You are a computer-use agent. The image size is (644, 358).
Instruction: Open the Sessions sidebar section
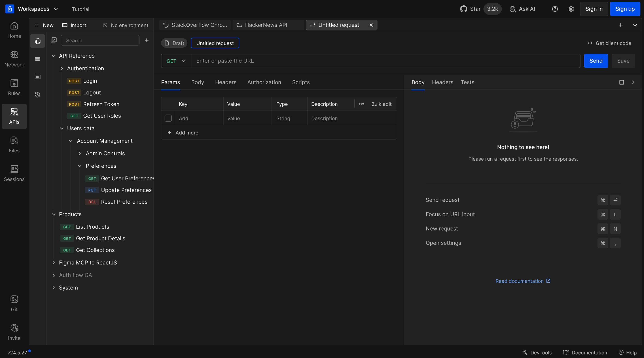(14, 173)
